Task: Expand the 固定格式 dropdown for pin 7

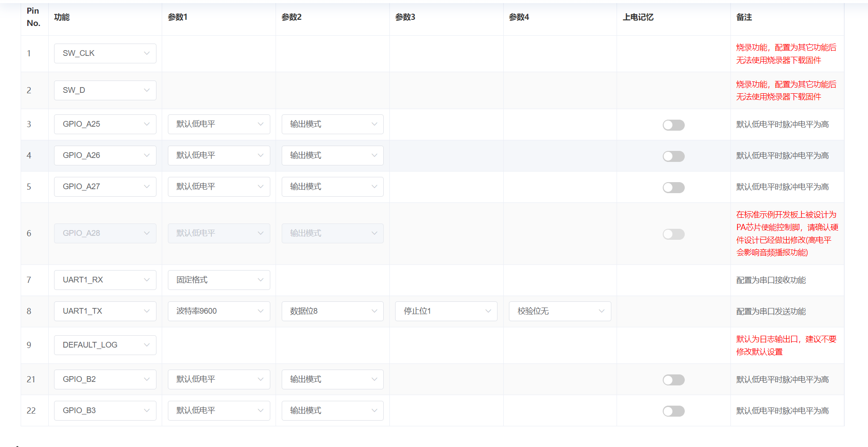Action: click(x=218, y=280)
